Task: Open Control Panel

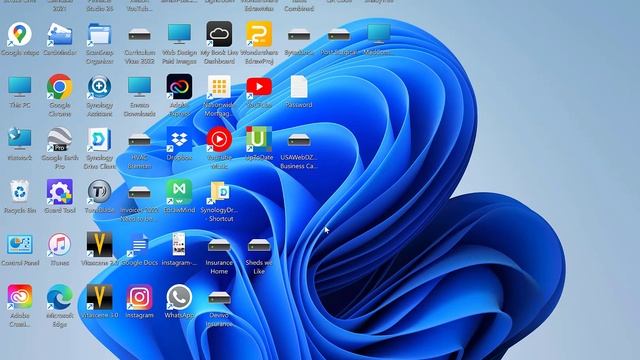Action: point(20,244)
